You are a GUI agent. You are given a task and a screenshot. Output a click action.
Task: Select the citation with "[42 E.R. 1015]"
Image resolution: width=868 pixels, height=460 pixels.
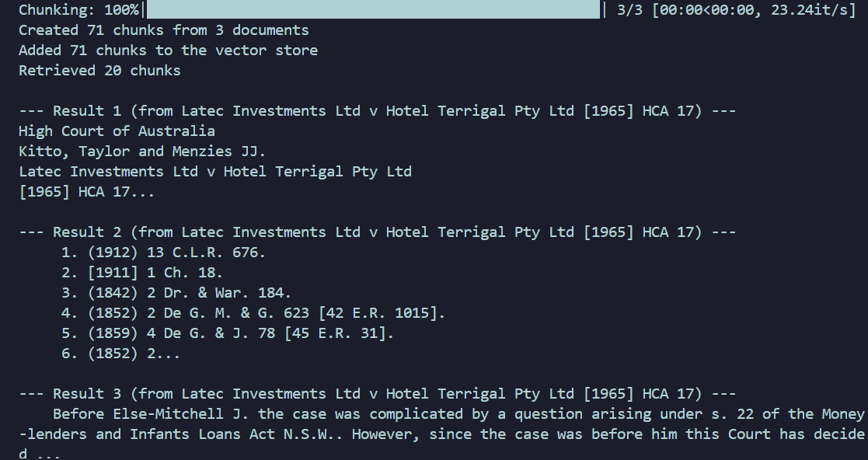[x=266, y=313]
